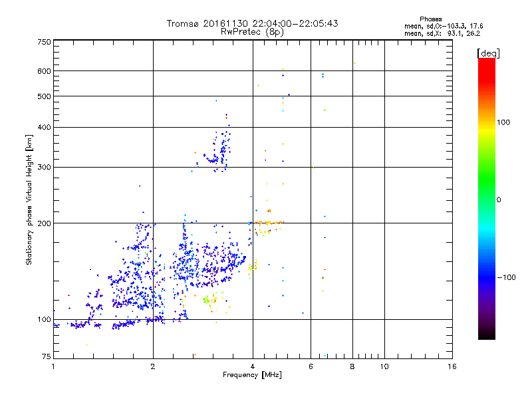Click the y-axis tick label '200'
532x399 pixels.
click(x=44, y=223)
